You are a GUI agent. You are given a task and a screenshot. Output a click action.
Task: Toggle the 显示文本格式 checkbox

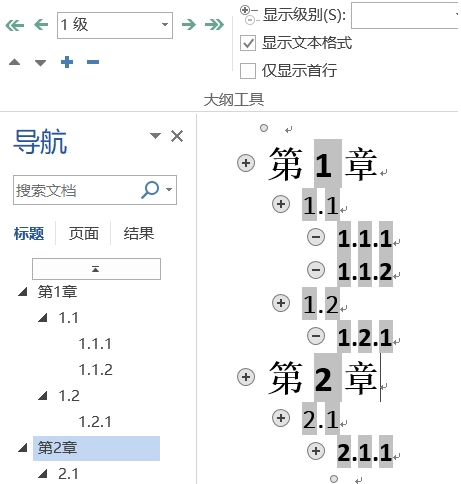(248, 43)
